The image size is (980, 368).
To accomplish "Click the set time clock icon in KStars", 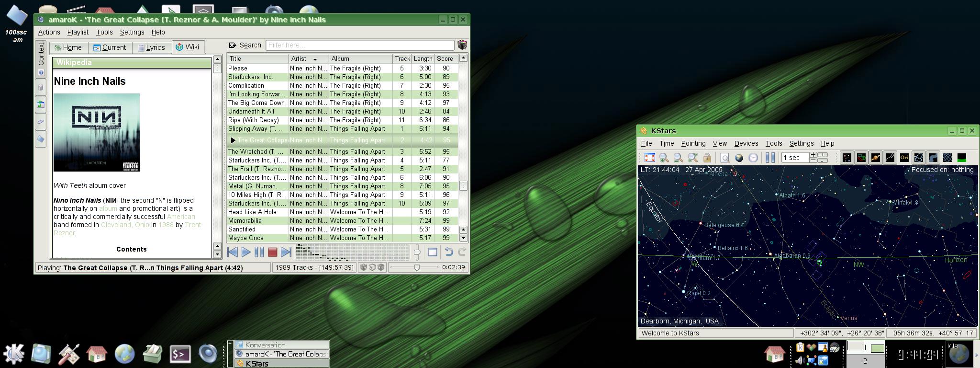I will 754,158.
